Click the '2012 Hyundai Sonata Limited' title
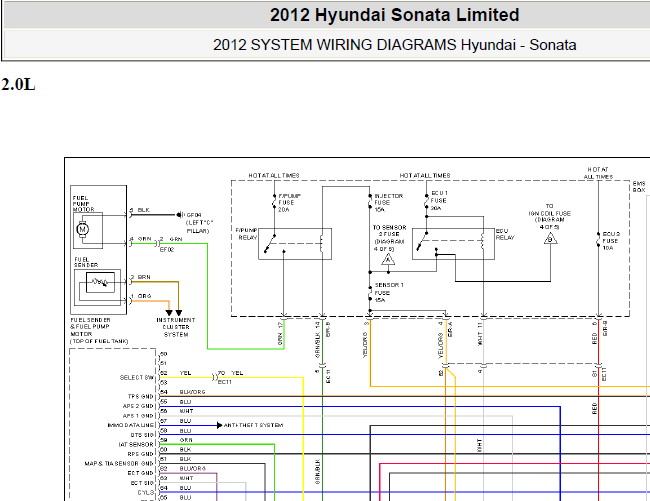The image size is (650, 501). pyautogui.click(x=394, y=15)
